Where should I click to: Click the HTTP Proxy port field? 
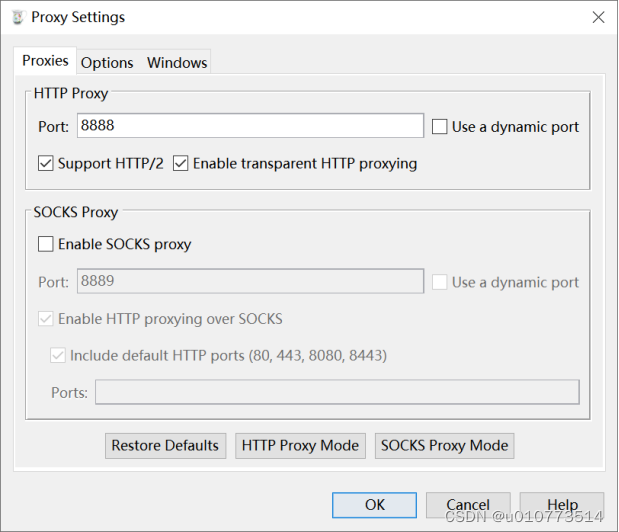coord(250,126)
